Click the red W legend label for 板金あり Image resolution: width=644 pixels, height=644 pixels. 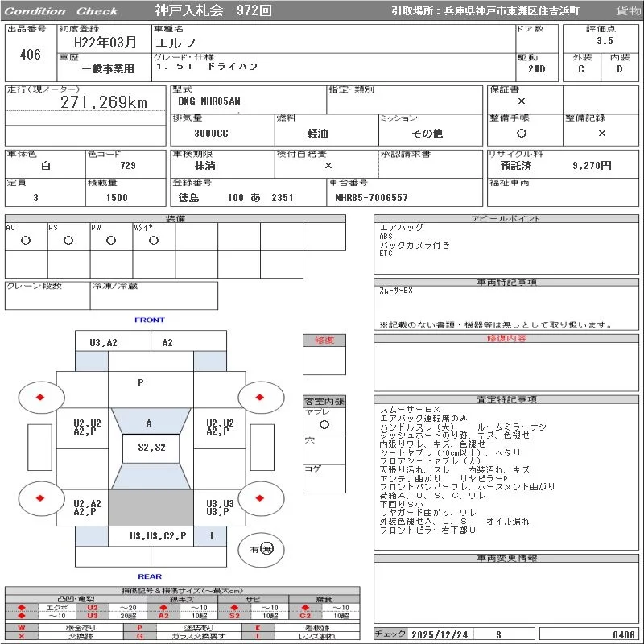click(22, 628)
